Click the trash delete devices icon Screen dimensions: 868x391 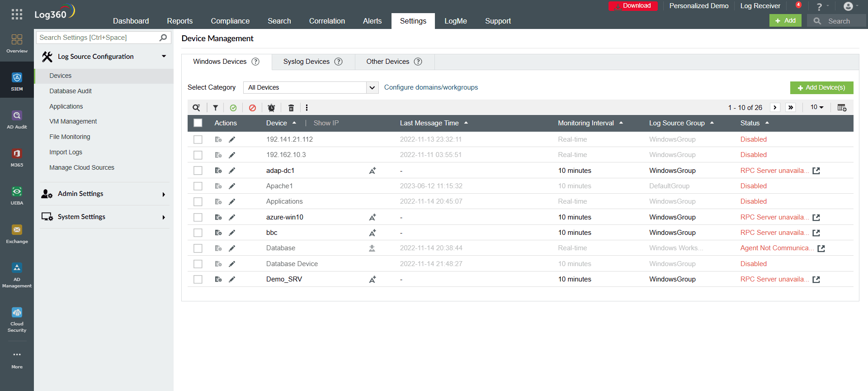tap(291, 108)
